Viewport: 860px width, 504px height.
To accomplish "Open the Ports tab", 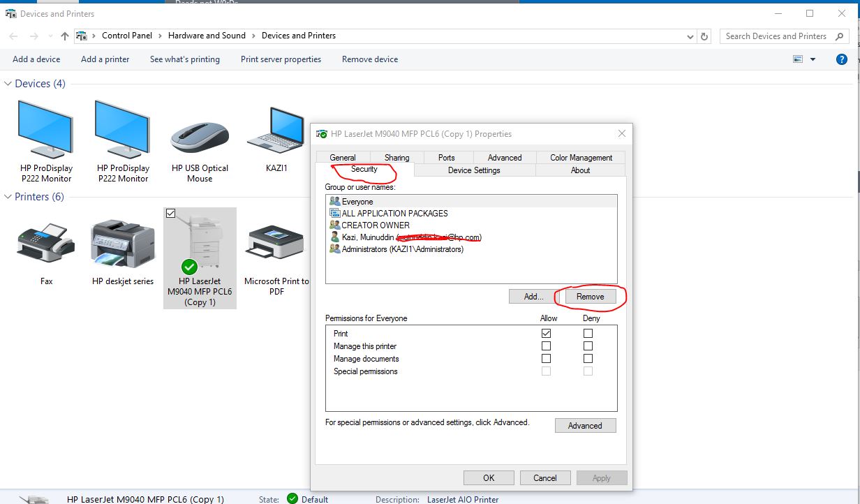I will tap(447, 157).
